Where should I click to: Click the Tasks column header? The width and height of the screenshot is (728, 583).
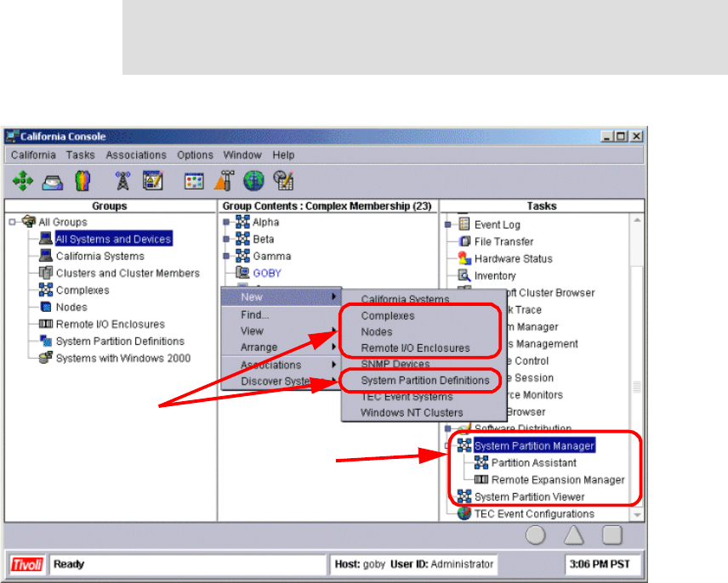pos(542,206)
